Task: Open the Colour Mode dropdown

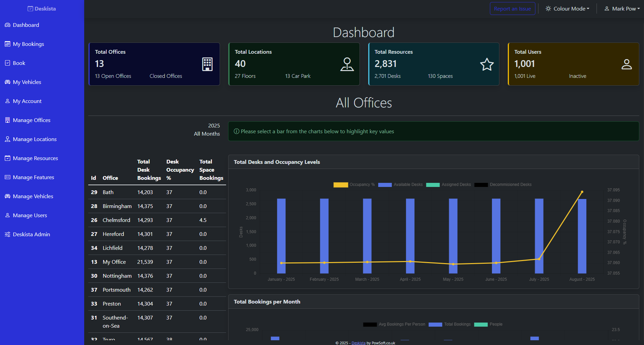Action: [x=567, y=8]
